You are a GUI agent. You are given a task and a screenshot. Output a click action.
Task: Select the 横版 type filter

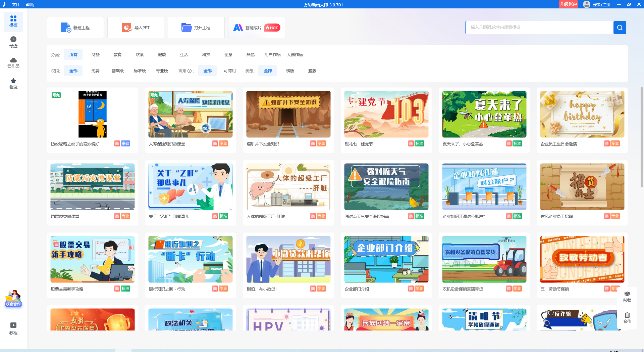[x=290, y=71]
